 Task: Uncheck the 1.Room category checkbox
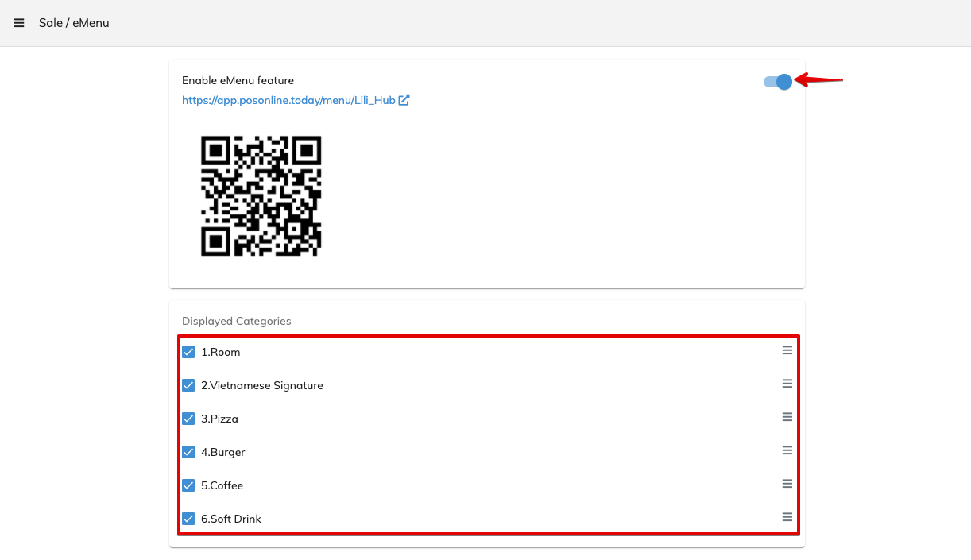coord(188,352)
